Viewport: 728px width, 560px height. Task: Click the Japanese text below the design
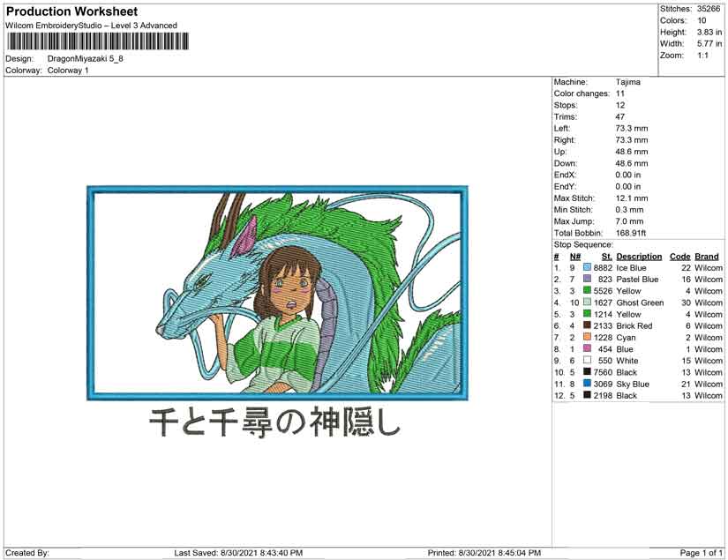coord(274,422)
